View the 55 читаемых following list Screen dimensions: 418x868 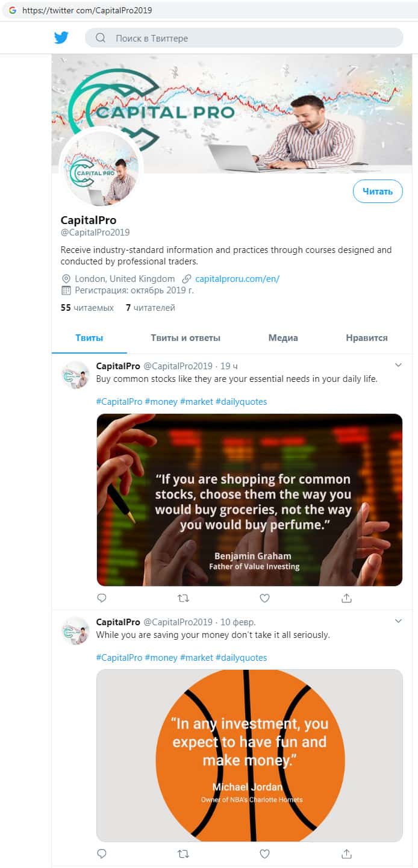pos(87,308)
